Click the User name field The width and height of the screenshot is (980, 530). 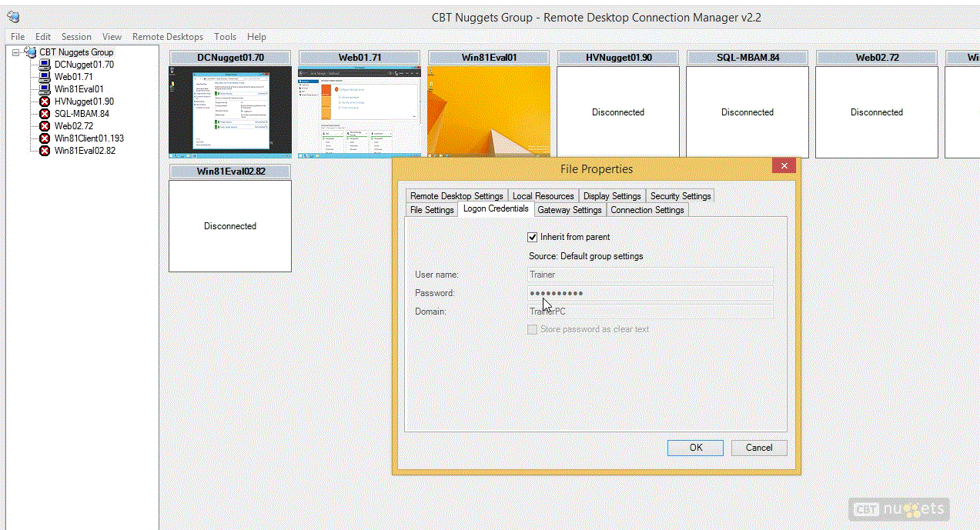(x=650, y=275)
